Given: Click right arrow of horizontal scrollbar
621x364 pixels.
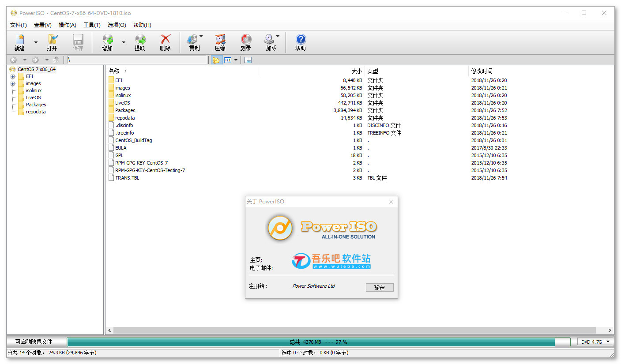Looking at the screenshot, I should point(610,330).
